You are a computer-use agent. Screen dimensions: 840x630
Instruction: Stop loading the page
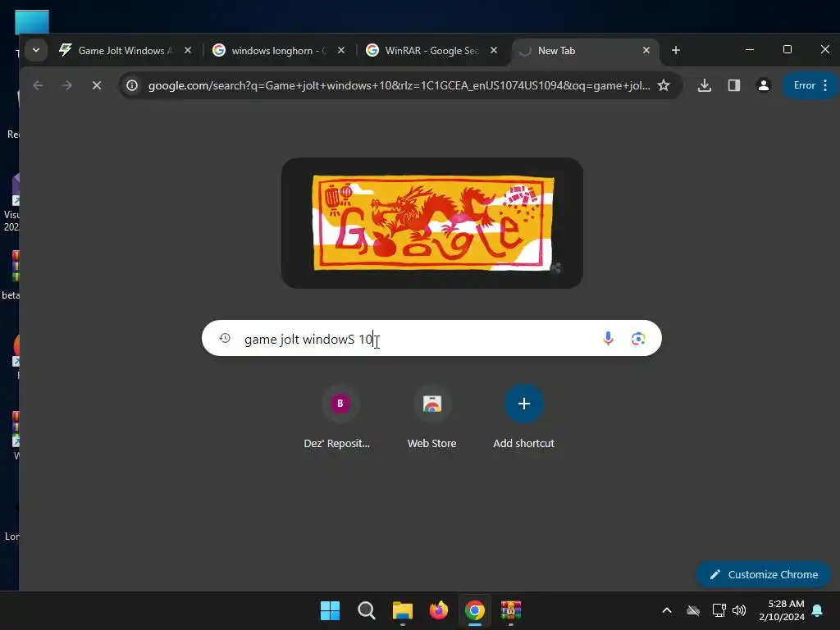97,85
